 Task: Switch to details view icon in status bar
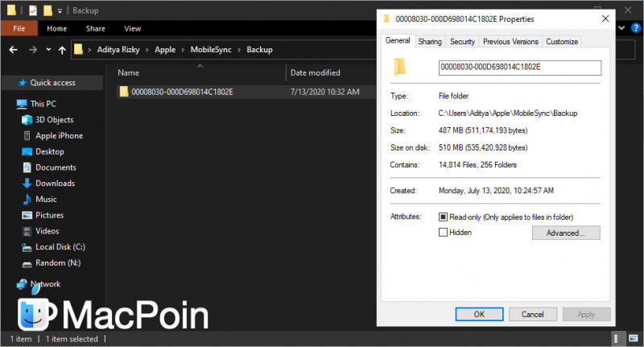[617, 338]
